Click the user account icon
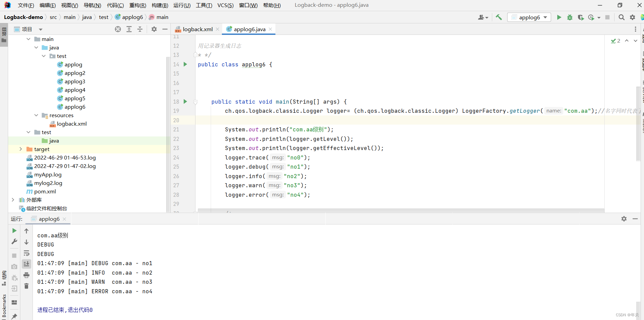 point(483,17)
